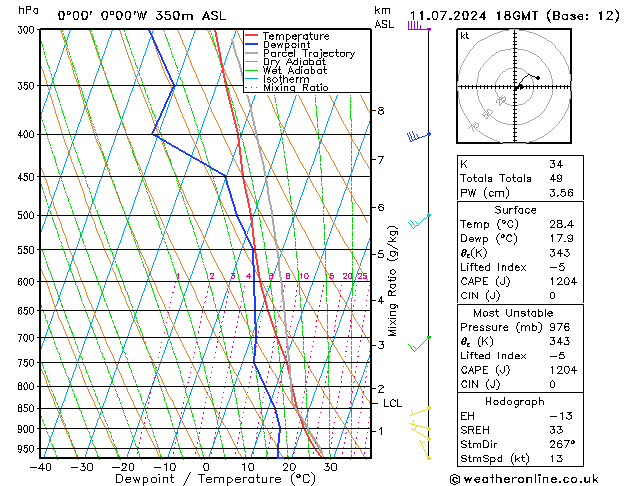The width and height of the screenshot is (629, 486).
Task: Click the green wind barb at 700 hPa
Action: (419, 344)
